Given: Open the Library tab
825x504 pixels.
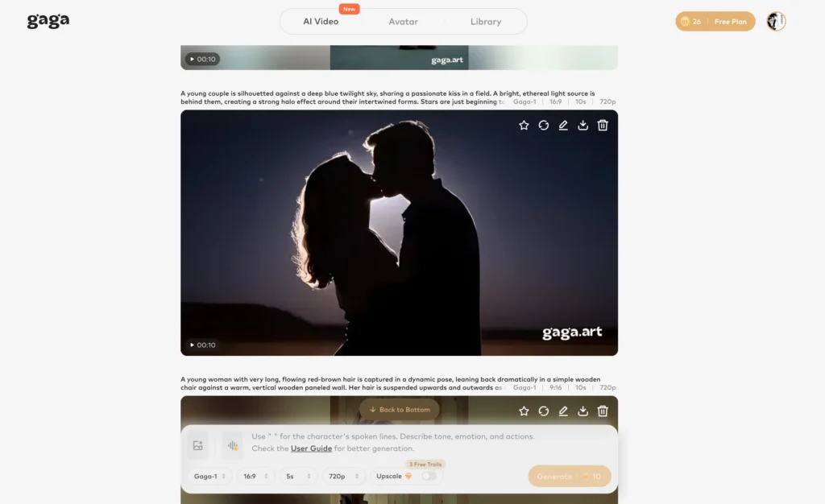Looking at the screenshot, I should pos(485,22).
